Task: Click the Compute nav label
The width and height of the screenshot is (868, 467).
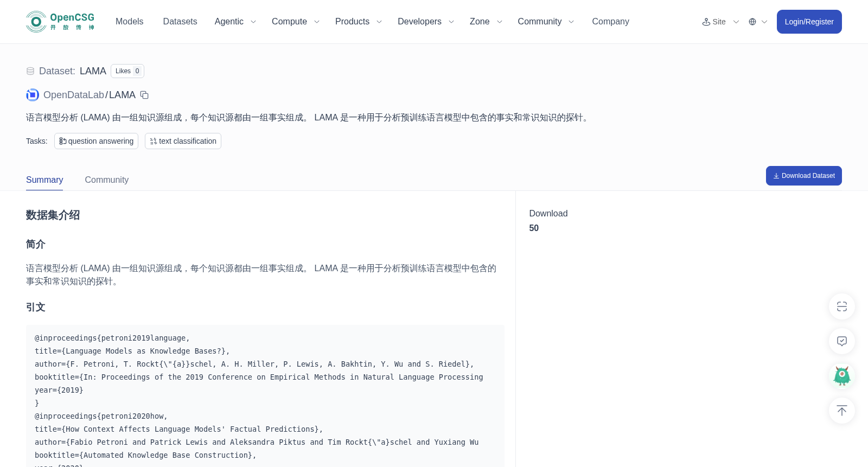Action: [x=289, y=22]
